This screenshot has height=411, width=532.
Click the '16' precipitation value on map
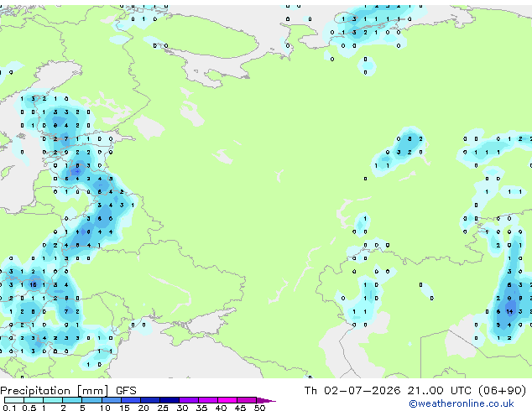[33, 285]
